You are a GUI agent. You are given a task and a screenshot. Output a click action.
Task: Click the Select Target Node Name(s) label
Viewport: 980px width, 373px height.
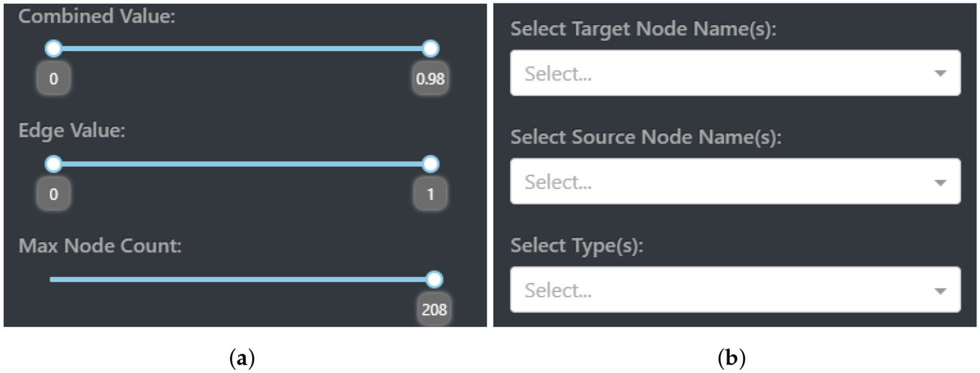(x=643, y=29)
